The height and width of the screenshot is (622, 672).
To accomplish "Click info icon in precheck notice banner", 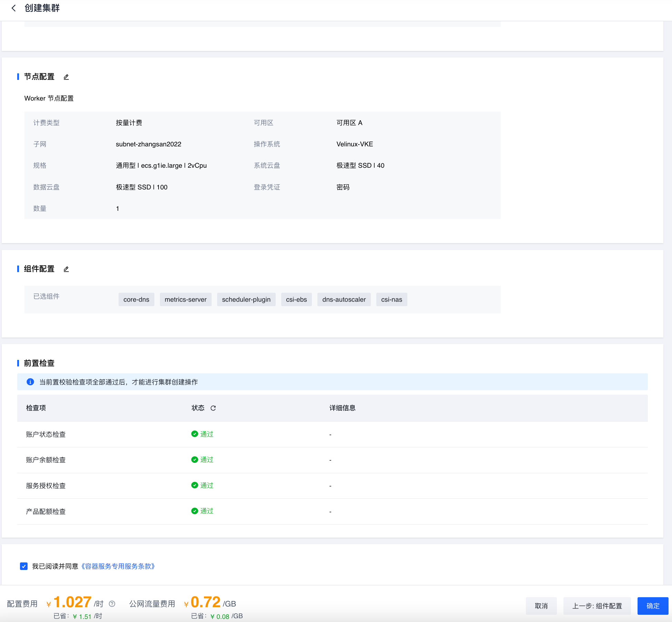I will [30, 382].
